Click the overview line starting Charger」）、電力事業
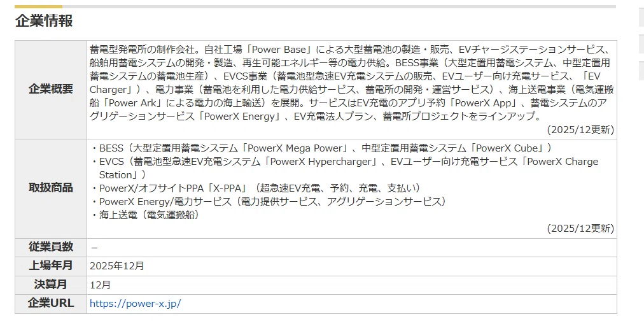644x333 pixels. [x=351, y=90]
